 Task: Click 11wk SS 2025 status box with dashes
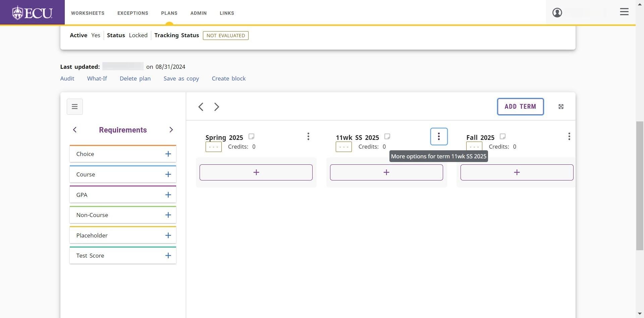(x=343, y=147)
